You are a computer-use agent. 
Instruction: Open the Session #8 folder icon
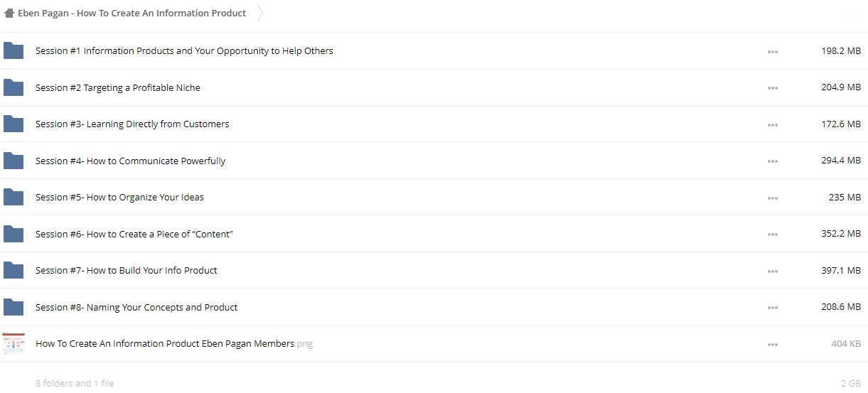click(14, 307)
